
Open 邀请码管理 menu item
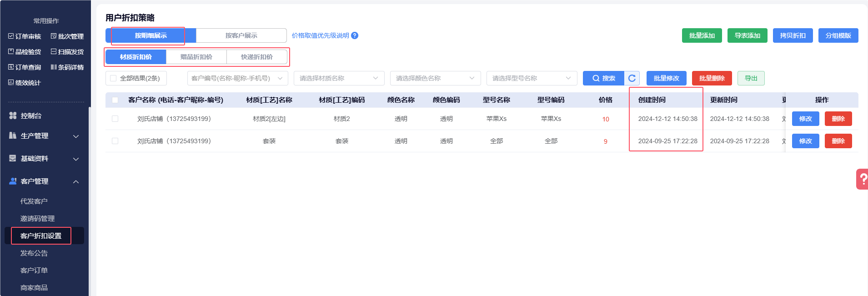(38, 219)
